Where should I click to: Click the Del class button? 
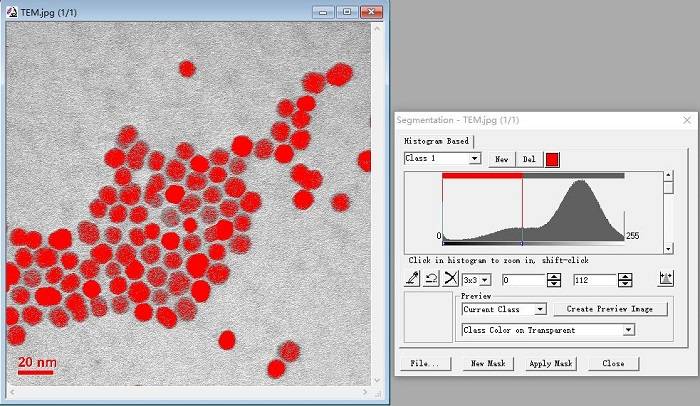pos(529,159)
